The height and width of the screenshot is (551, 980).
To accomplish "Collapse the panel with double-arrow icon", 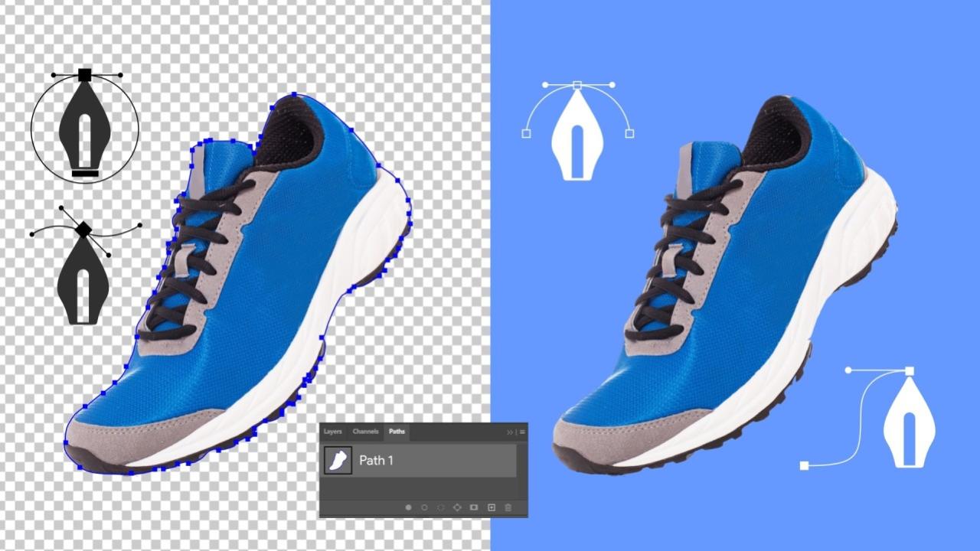I will click(511, 432).
